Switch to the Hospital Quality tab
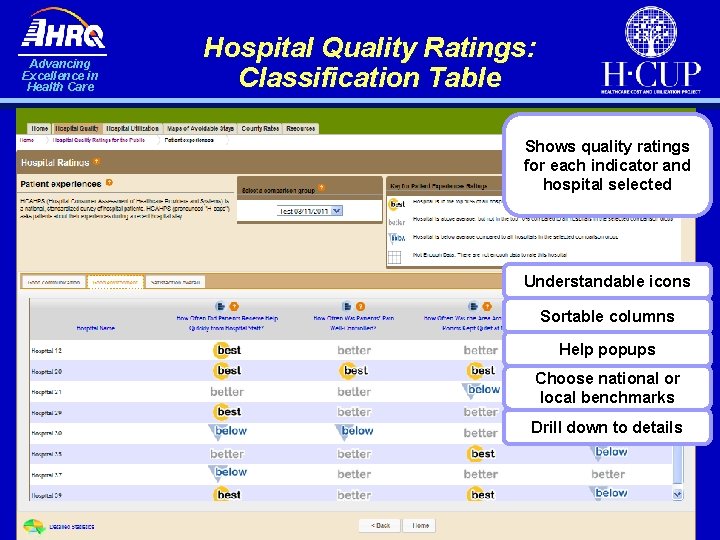This screenshot has height=540, width=720. [77, 129]
